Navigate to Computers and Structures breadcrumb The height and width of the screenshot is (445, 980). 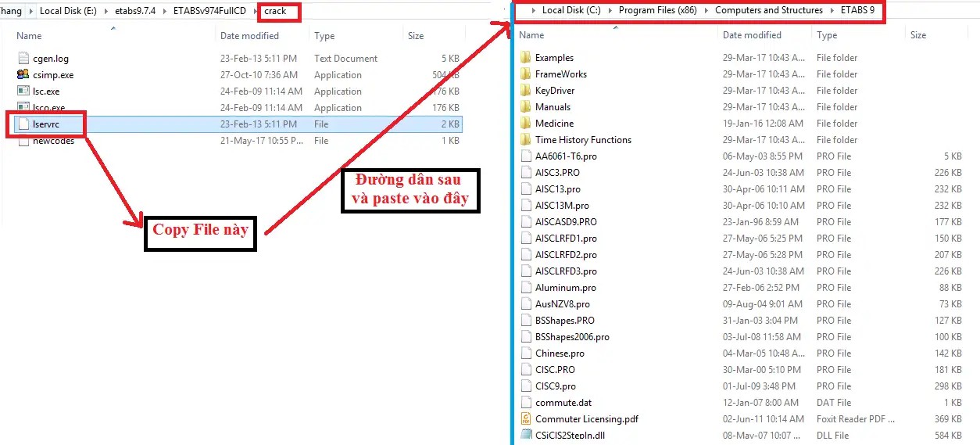pyautogui.click(x=769, y=11)
